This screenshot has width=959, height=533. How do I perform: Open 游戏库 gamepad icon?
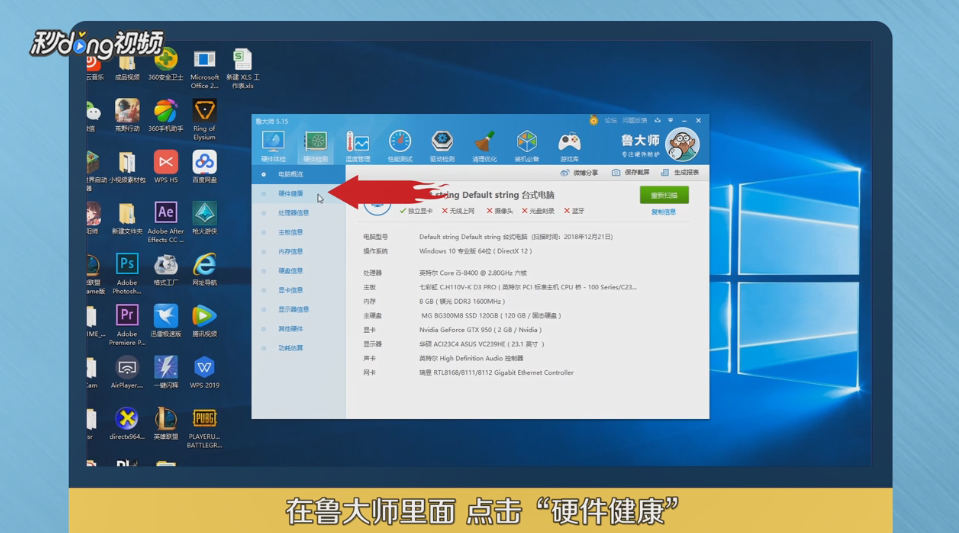569,146
